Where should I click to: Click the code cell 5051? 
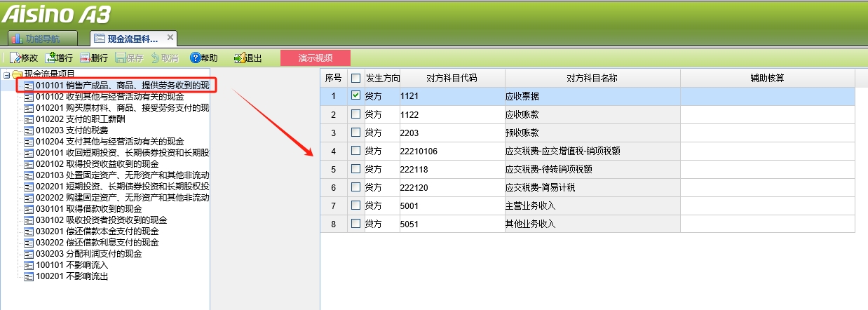(452, 224)
